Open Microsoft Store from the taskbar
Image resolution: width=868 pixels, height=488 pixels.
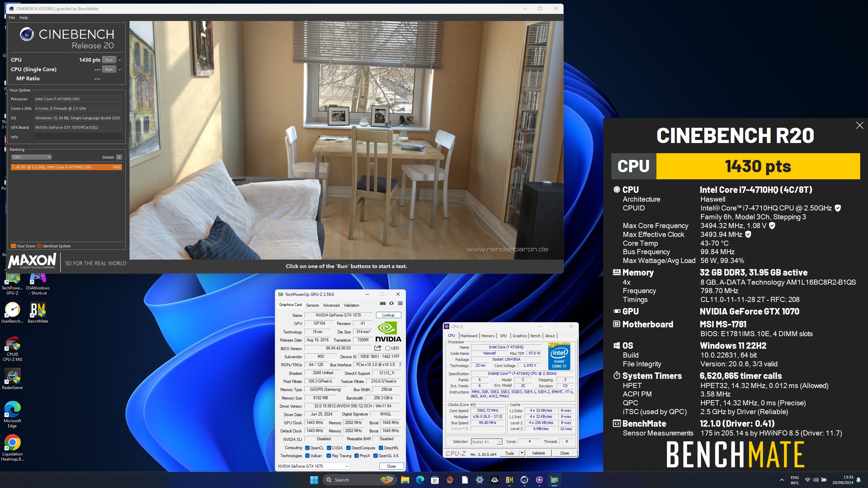(x=435, y=480)
